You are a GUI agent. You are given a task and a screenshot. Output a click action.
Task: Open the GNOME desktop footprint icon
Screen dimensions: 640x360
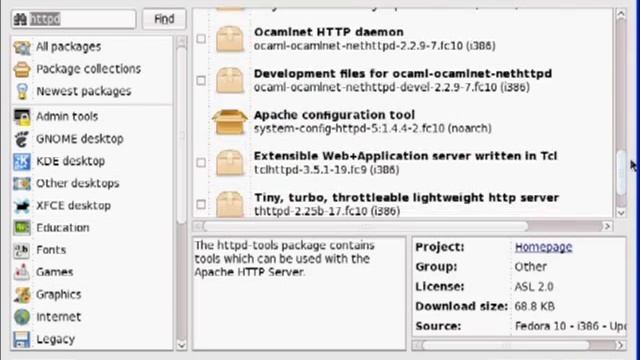coord(22,139)
